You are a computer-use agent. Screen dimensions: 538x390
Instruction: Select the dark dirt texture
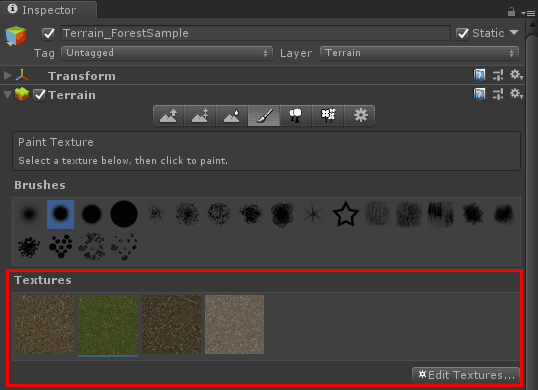pos(171,324)
